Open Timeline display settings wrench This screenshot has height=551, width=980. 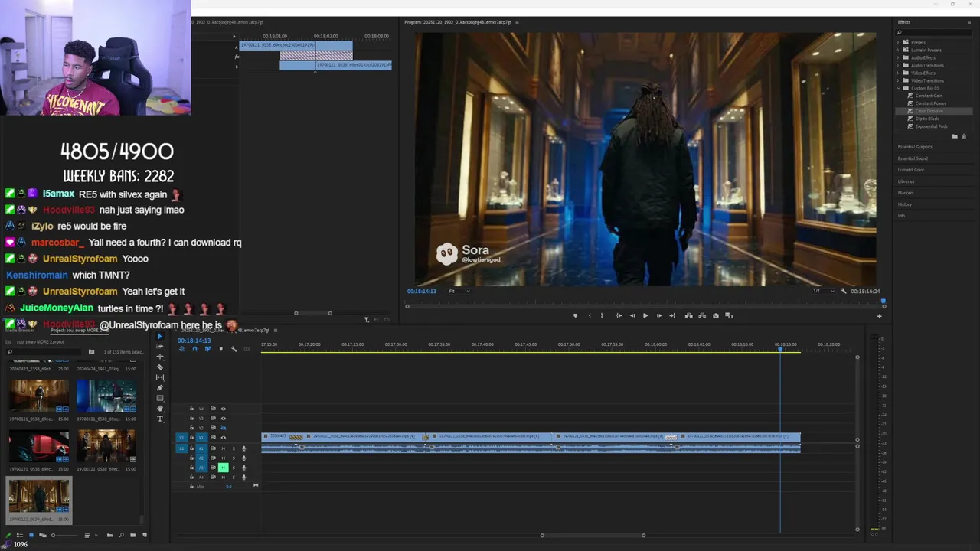click(x=234, y=349)
